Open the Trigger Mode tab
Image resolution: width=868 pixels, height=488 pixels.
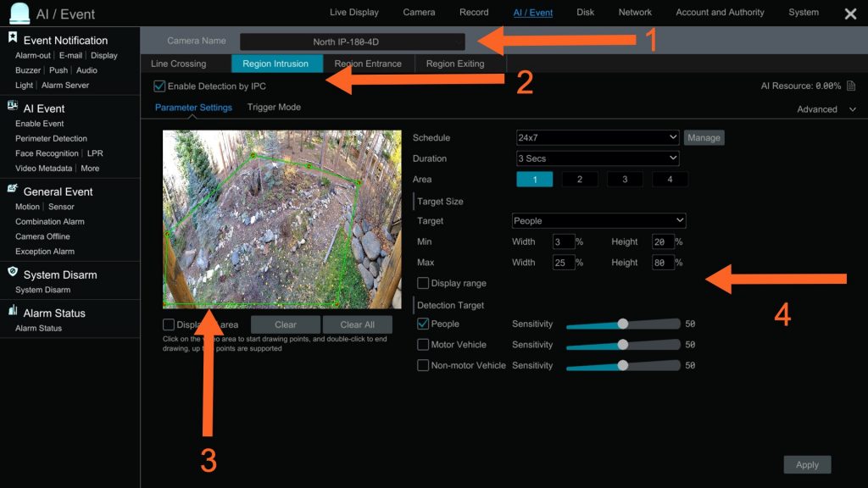(x=274, y=108)
